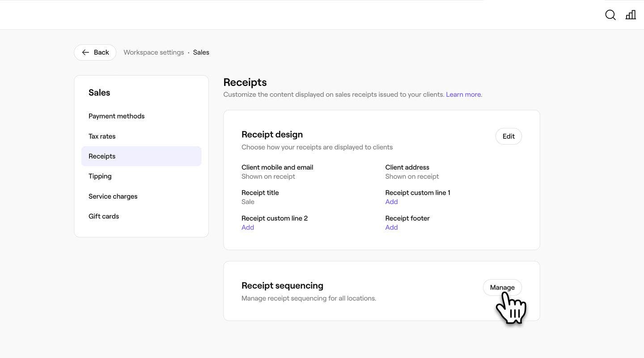Click the left arrow Back icon

pos(85,52)
